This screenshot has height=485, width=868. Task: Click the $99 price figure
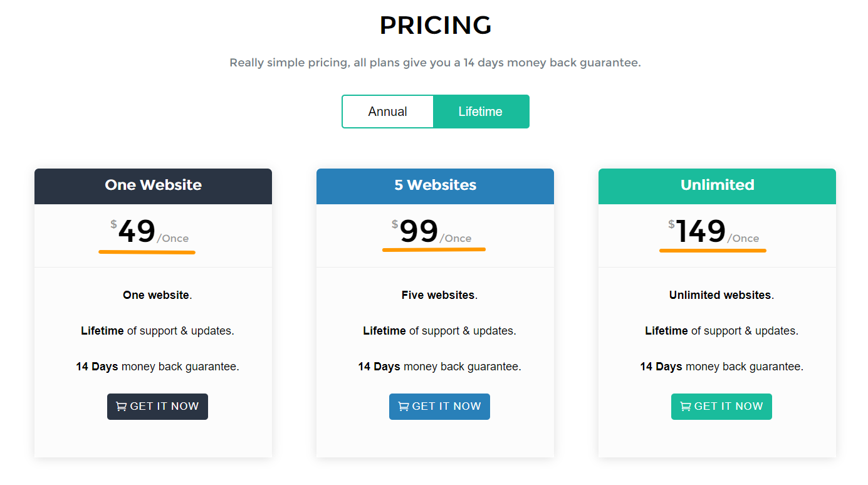[x=419, y=231]
